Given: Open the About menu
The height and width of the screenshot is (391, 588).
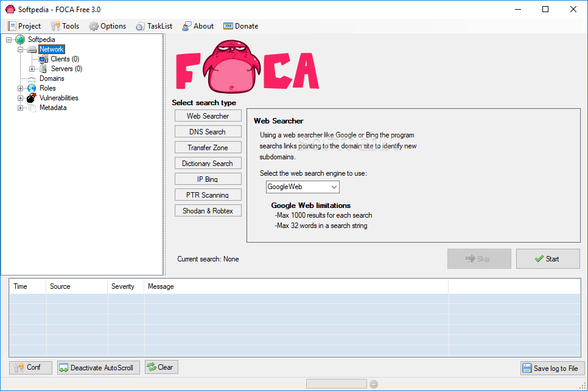Looking at the screenshot, I should [x=198, y=26].
